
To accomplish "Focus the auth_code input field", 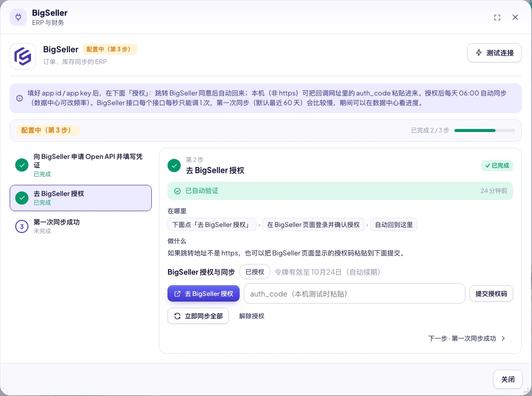I will click(354, 293).
